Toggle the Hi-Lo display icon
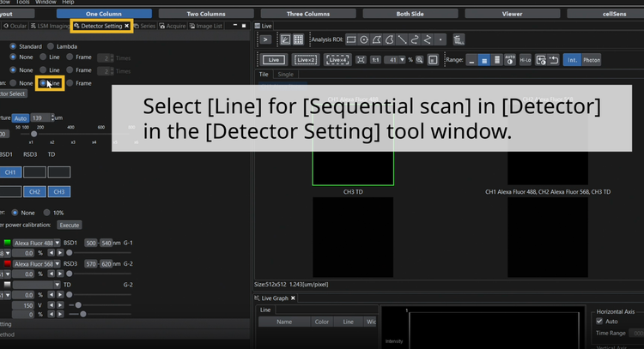Viewport: 644px width, 349px height. click(525, 60)
